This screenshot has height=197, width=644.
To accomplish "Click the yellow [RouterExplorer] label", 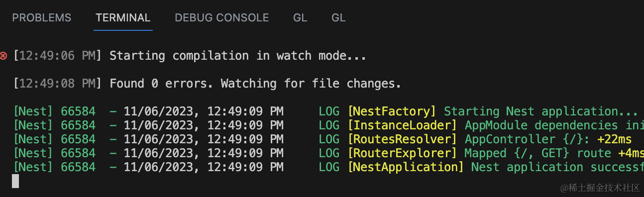I will point(402,153).
